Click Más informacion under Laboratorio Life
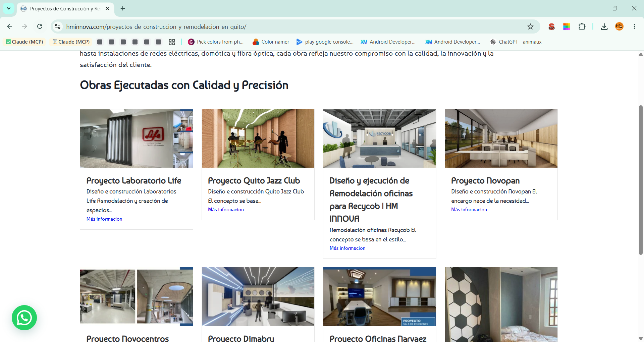 (x=104, y=219)
